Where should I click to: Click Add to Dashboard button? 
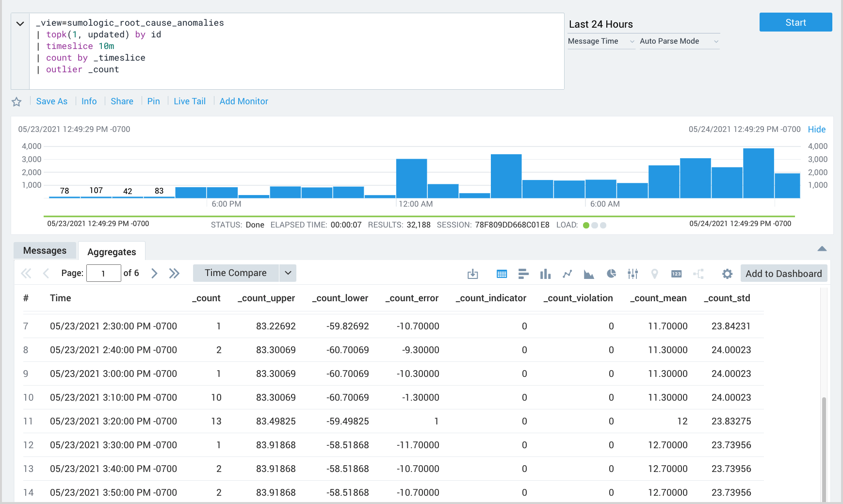click(783, 274)
